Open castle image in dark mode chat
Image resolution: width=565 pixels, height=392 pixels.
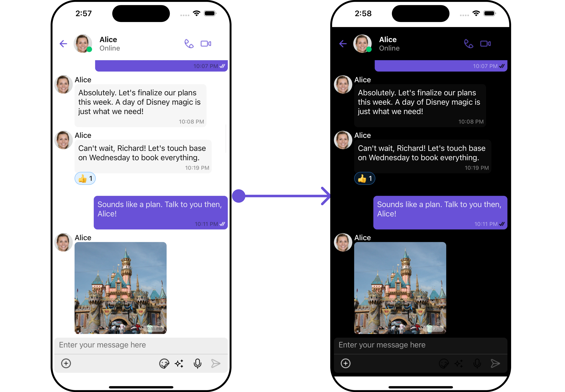click(400, 288)
